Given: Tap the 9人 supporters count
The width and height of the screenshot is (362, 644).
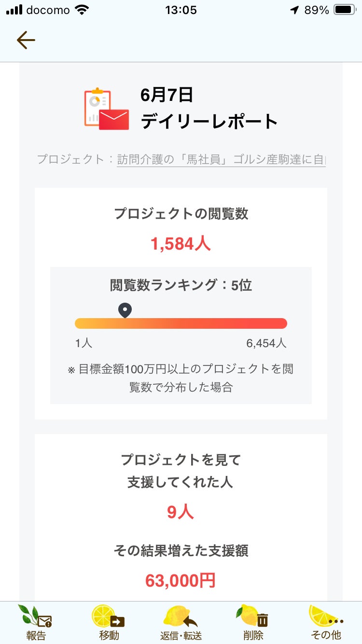Looking at the screenshot, I should coord(181,512).
